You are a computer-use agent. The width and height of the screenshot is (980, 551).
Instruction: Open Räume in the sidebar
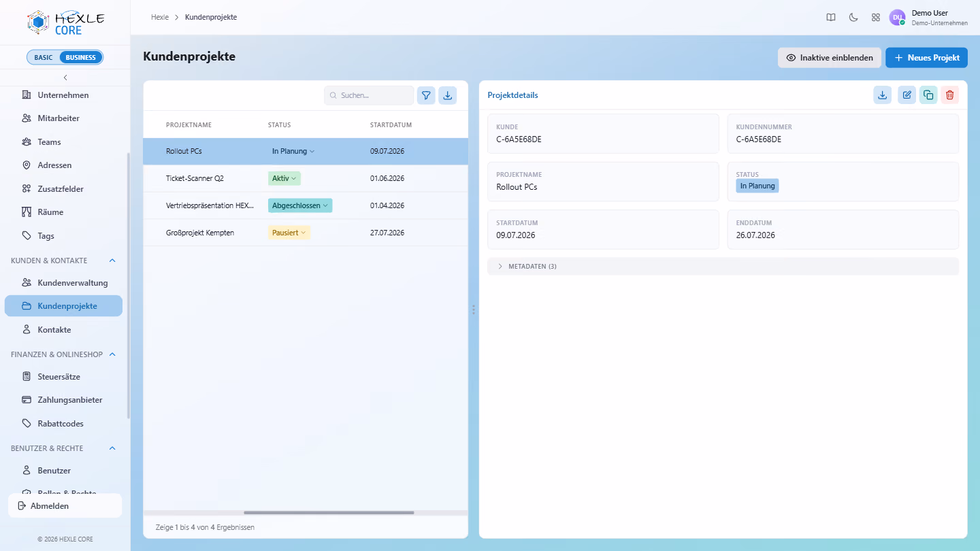click(63, 212)
